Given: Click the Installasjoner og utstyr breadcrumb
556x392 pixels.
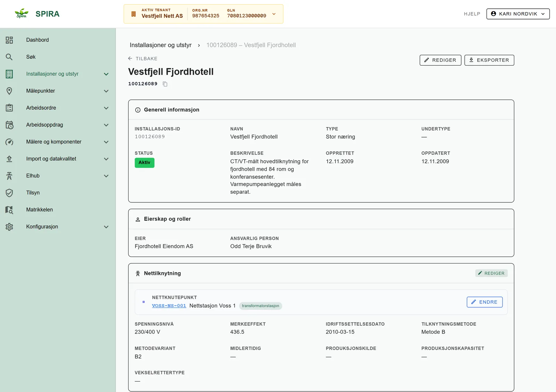Looking at the screenshot, I should (x=161, y=45).
